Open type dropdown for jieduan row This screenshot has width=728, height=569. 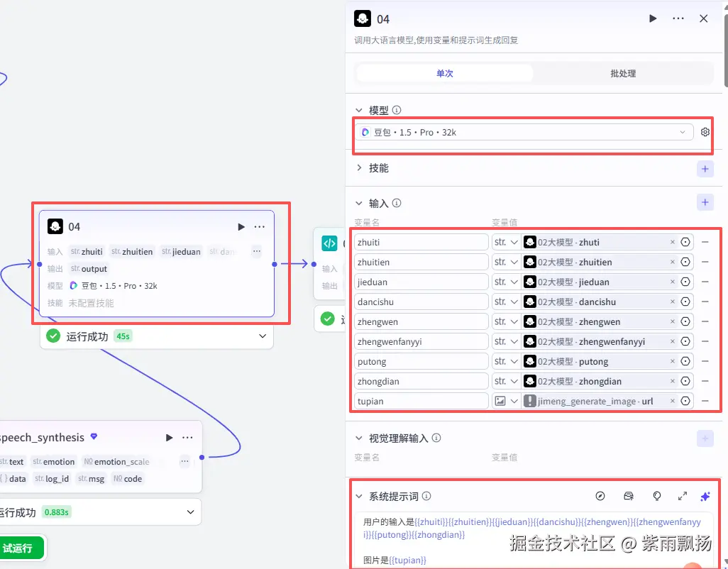pyautogui.click(x=506, y=282)
